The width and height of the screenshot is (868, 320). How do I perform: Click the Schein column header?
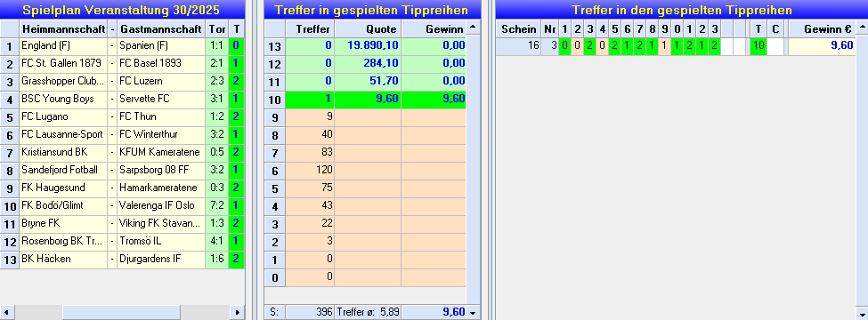pos(518,28)
